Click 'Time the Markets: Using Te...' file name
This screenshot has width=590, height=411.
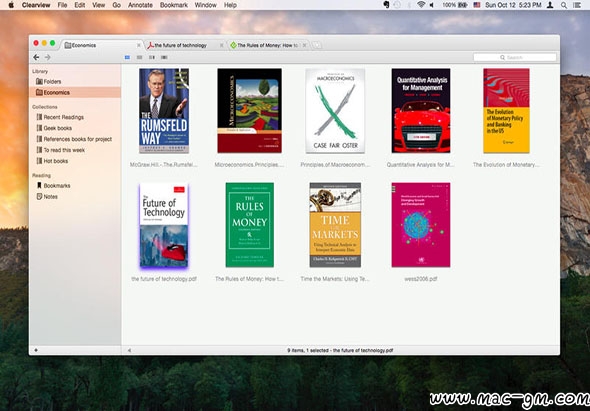(335, 279)
